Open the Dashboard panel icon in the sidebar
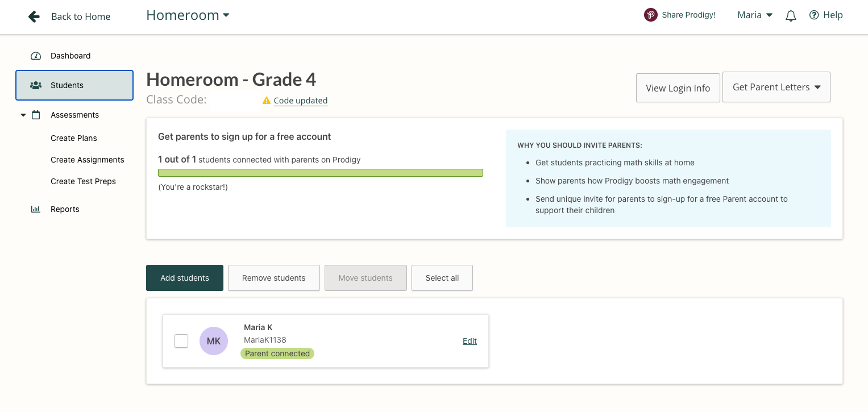Screen dimensions: 868x412 35,56
